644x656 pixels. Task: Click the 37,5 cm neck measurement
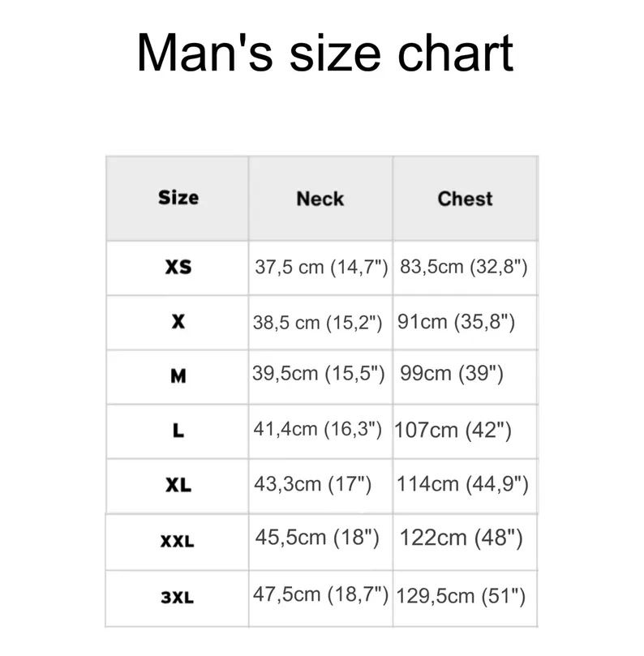[321, 267]
